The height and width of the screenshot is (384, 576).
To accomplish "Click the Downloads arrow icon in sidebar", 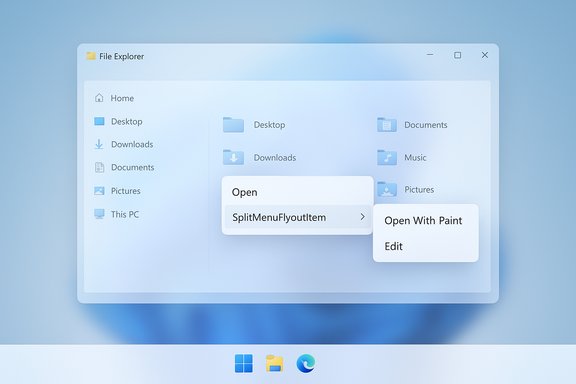I will pos(99,144).
